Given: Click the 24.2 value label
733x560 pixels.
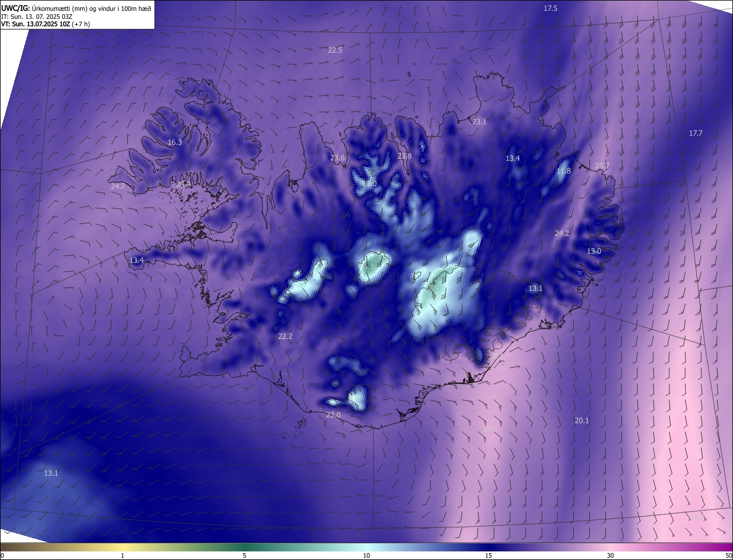Looking at the screenshot, I should tap(562, 233).
